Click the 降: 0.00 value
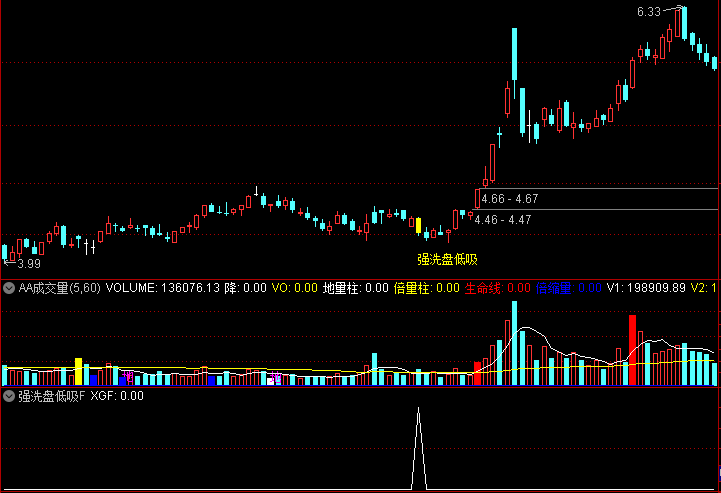 246,288
